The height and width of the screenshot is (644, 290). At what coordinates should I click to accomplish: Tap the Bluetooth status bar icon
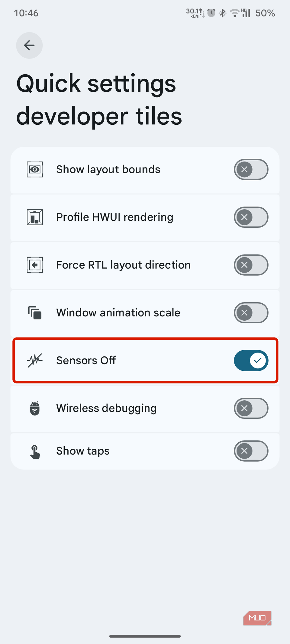point(223,13)
